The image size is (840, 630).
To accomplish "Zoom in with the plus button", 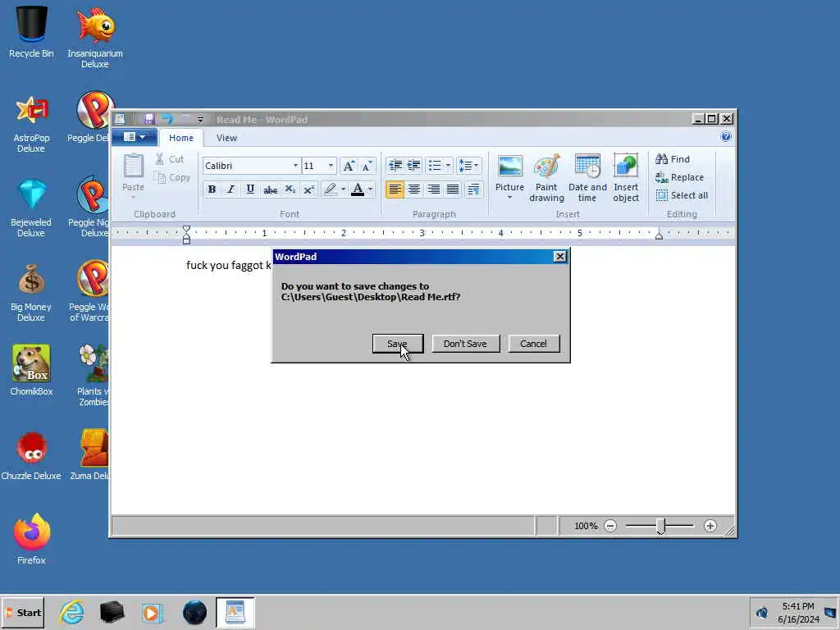I will pyautogui.click(x=710, y=526).
